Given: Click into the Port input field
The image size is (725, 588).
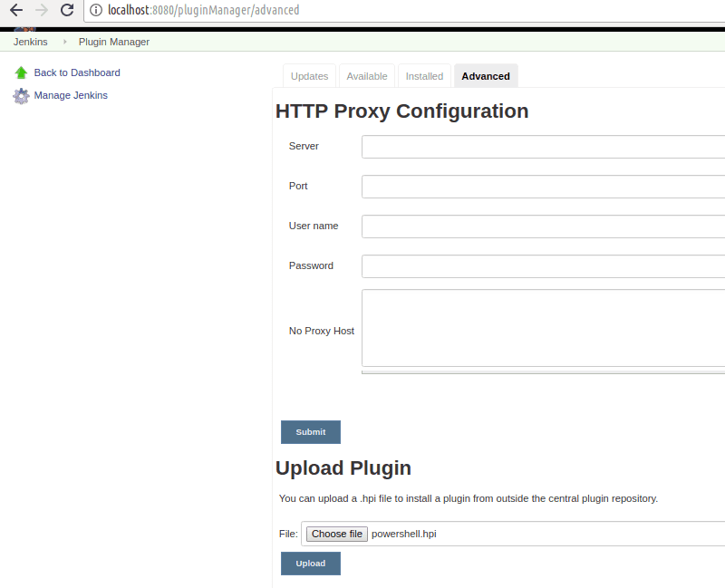Looking at the screenshot, I should 543,187.
